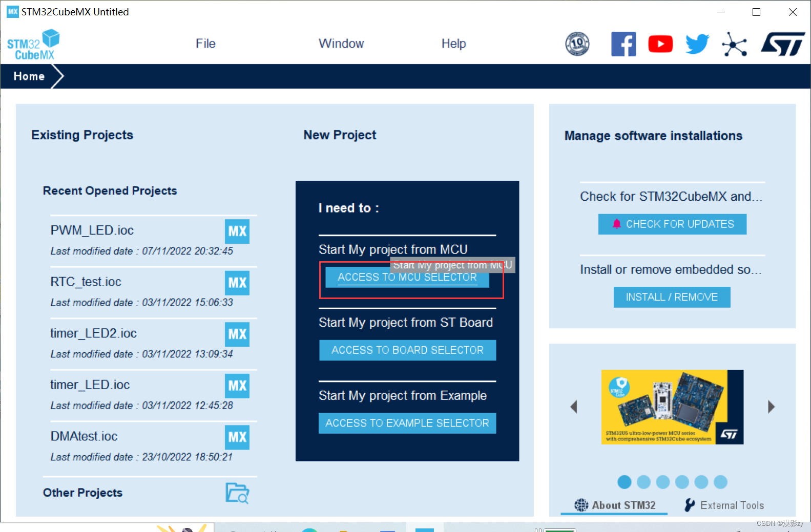Viewport: 811px width, 532px height.
Task: Select the third carousel dot
Action: (663, 482)
